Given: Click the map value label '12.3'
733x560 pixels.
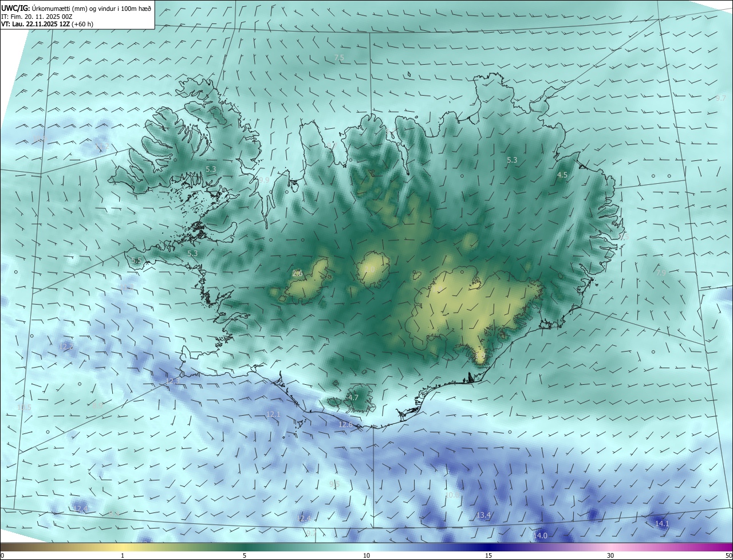Looking at the screenshot, I should click(173, 381).
